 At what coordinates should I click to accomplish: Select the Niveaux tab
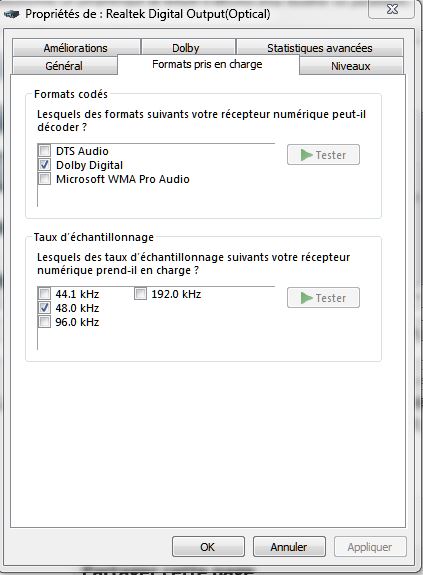[x=351, y=66]
